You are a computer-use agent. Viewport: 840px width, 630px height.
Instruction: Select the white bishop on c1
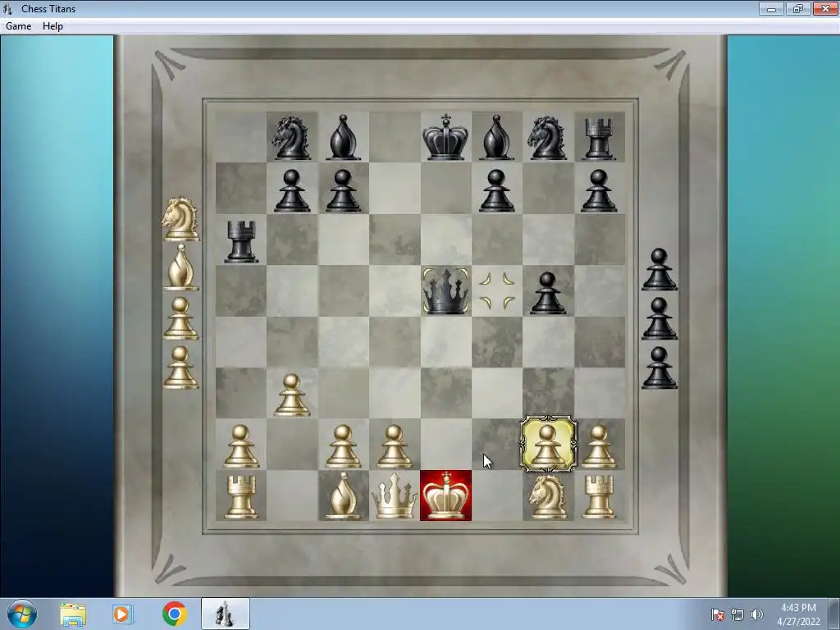[x=343, y=495]
